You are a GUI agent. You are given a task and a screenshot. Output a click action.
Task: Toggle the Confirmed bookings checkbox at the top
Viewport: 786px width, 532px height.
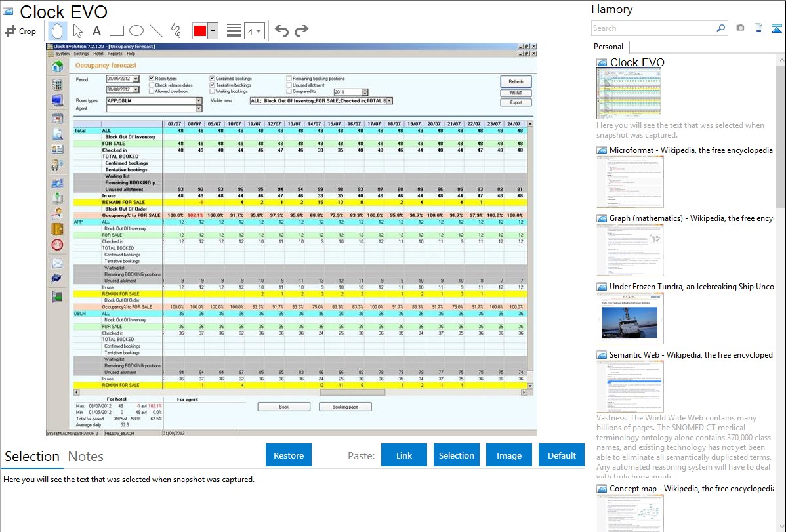212,78
